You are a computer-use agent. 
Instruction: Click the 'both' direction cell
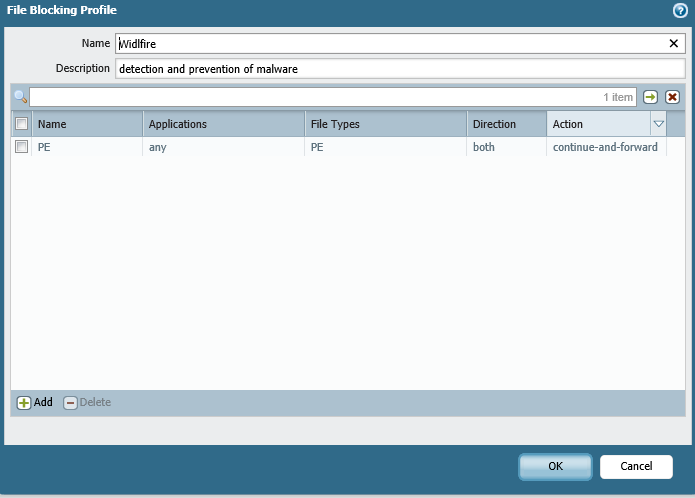click(507, 147)
